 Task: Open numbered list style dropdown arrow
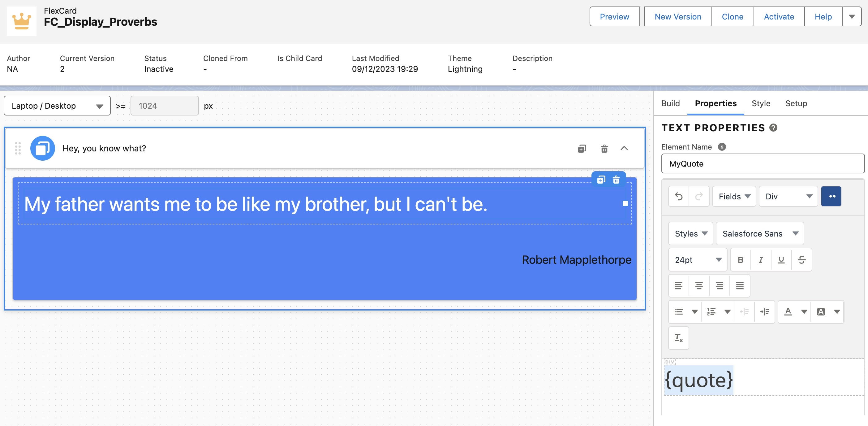click(x=727, y=312)
